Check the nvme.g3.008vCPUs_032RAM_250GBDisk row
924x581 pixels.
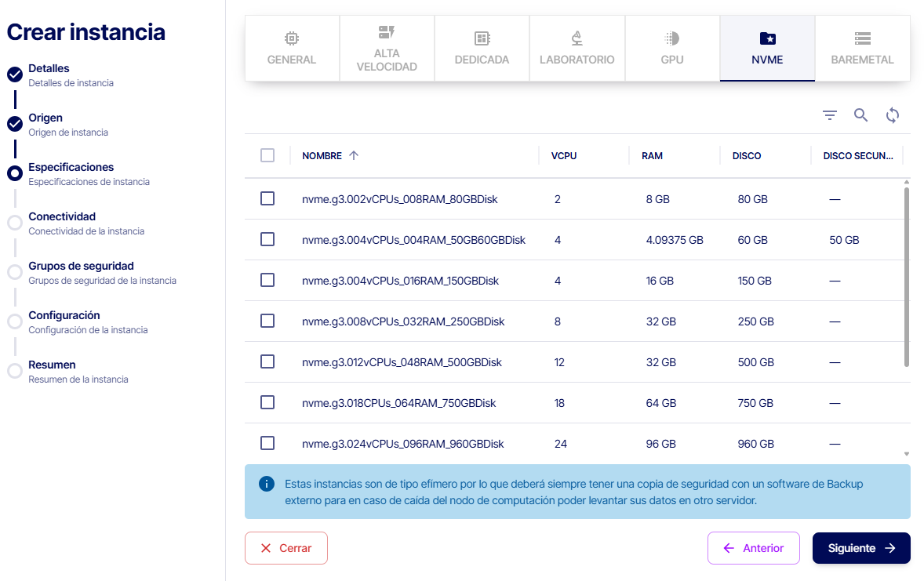(x=267, y=321)
